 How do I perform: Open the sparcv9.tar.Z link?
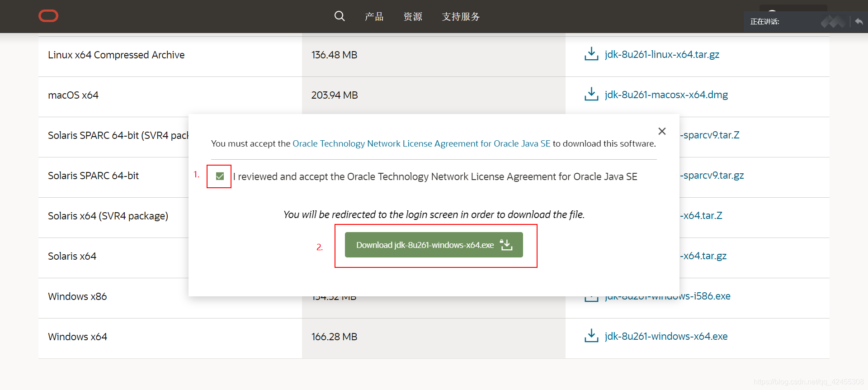[710, 135]
